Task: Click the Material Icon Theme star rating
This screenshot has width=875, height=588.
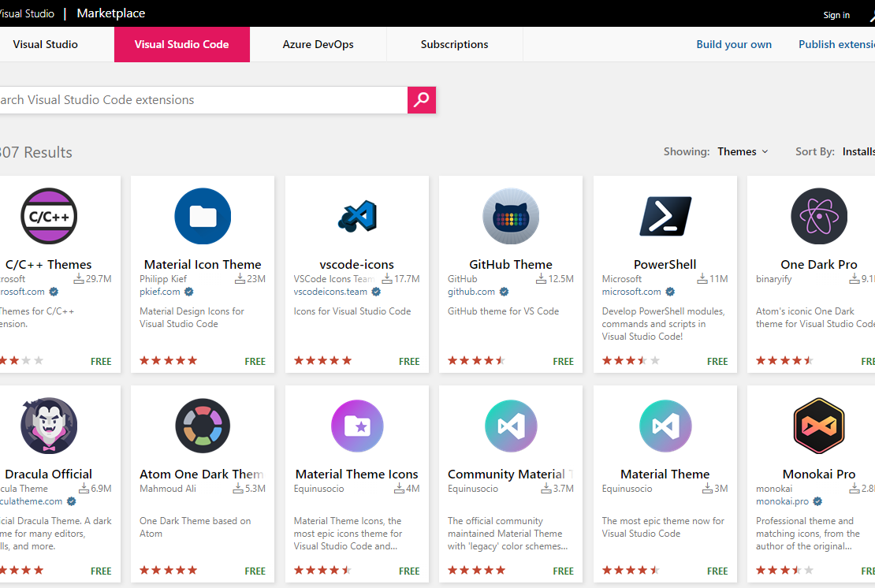Action: (x=168, y=361)
